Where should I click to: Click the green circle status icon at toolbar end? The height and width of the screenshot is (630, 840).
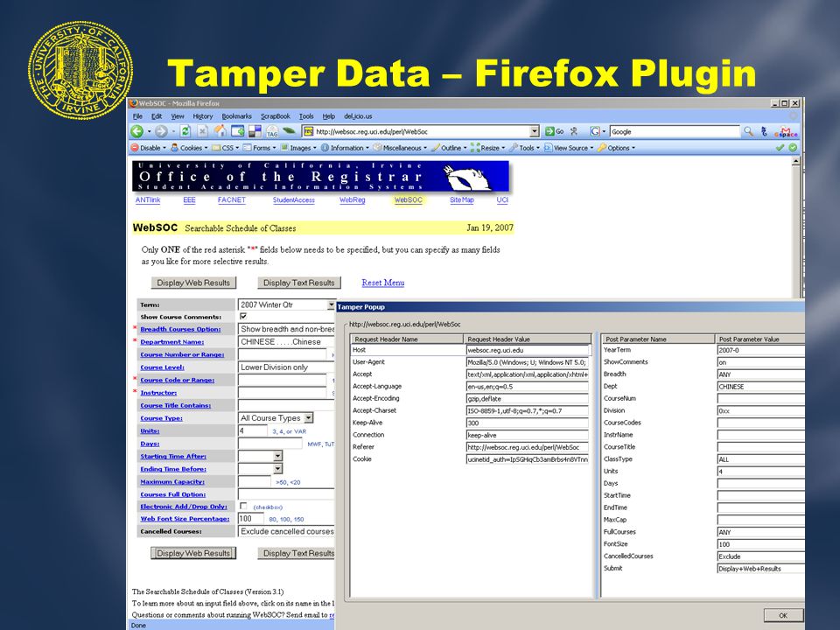click(793, 148)
